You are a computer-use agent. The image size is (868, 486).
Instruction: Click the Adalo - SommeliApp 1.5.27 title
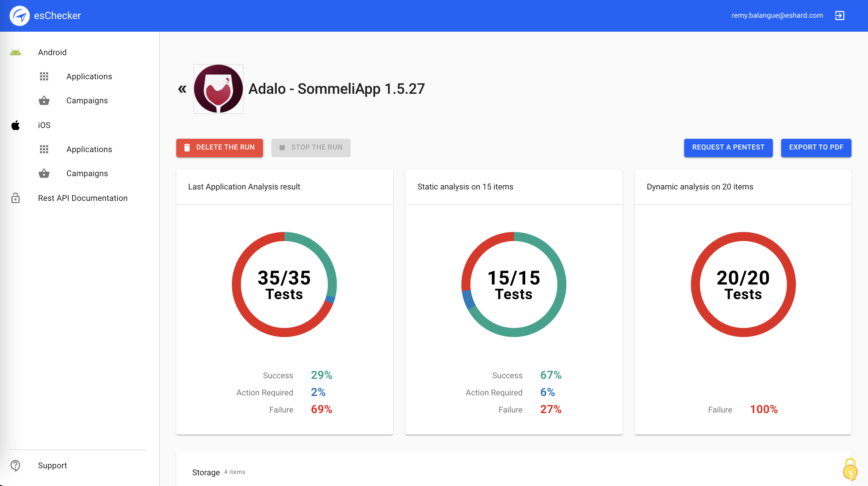336,89
